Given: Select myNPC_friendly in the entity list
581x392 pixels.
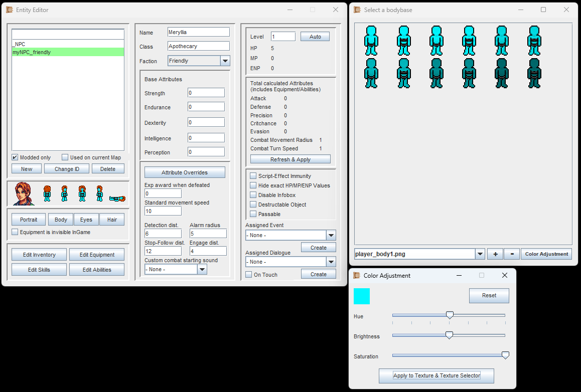Looking at the screenshot, I should tap(68, 52).
